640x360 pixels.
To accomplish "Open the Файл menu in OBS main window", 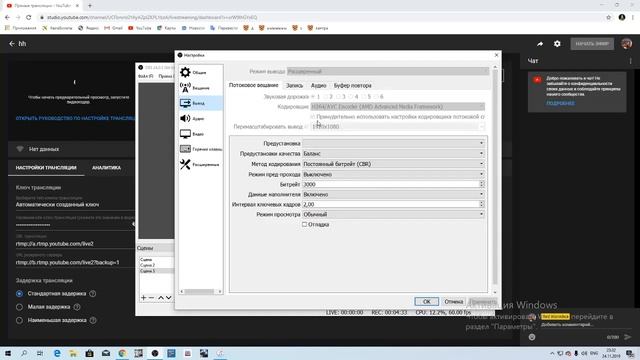I will tap(145, 76).
